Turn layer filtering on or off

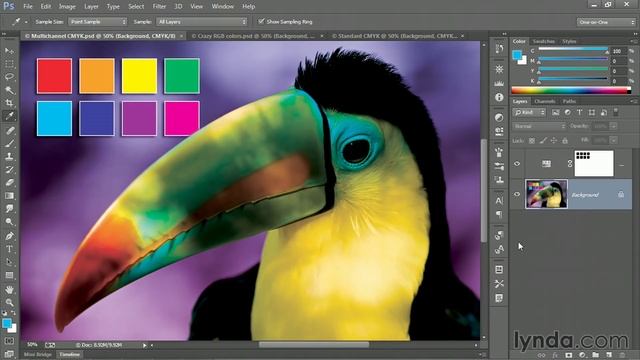pos(616,111)
